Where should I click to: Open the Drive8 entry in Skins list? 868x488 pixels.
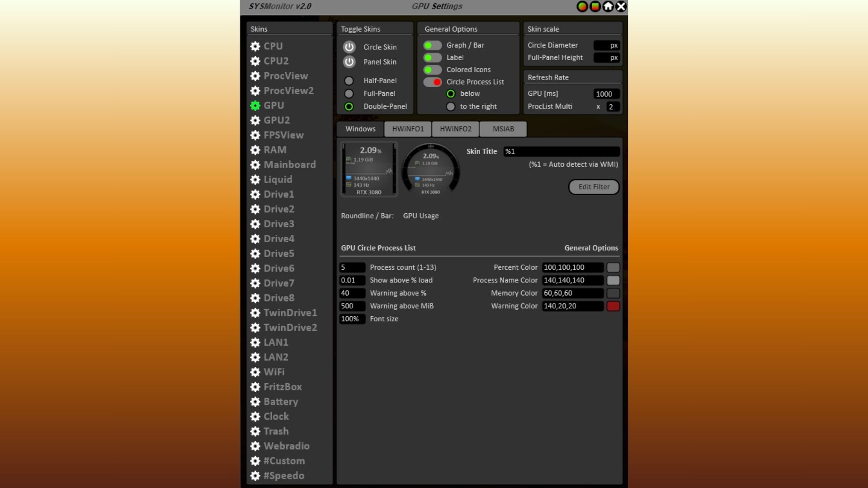click(278, 298)
